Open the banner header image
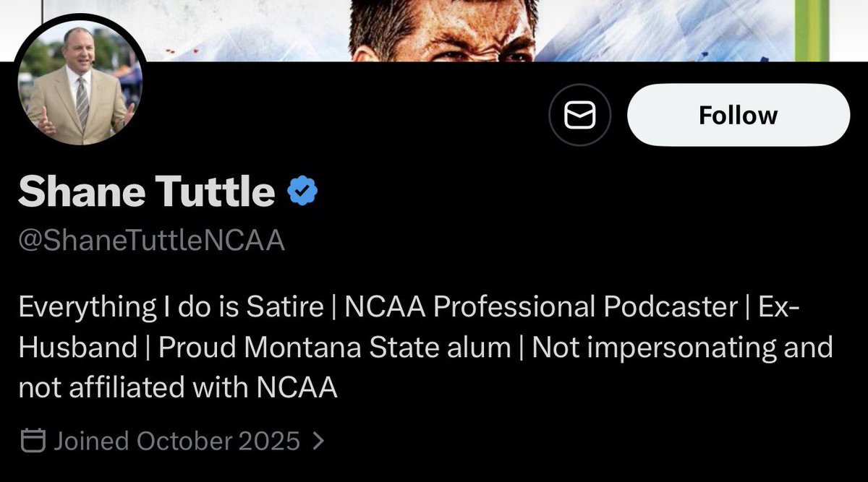This screenshot has width=868, height=482. [x=434, y=30]
